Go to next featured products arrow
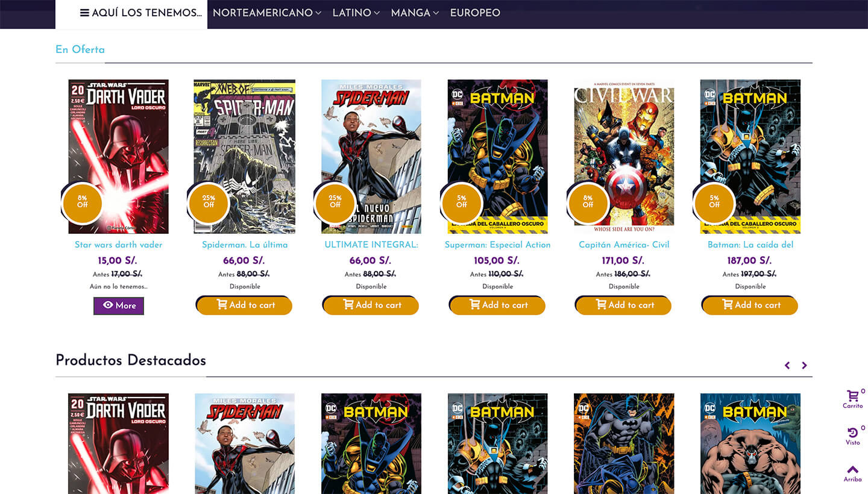The image size is (868, 494). pyautogui.click(x=804, y=366)
